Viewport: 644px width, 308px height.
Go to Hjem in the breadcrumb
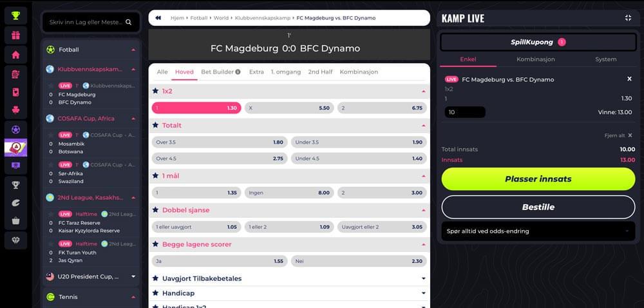pyautogui.click(x=178, y=18)
